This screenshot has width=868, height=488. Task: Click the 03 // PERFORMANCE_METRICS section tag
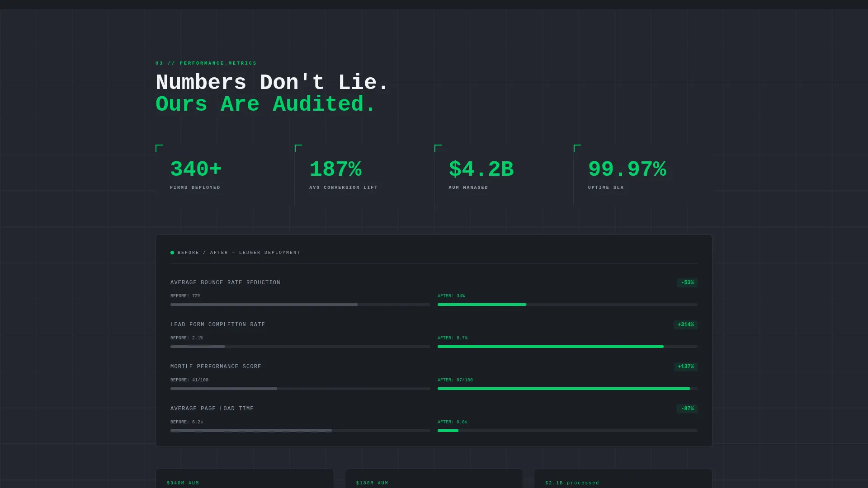pos(206,63)
